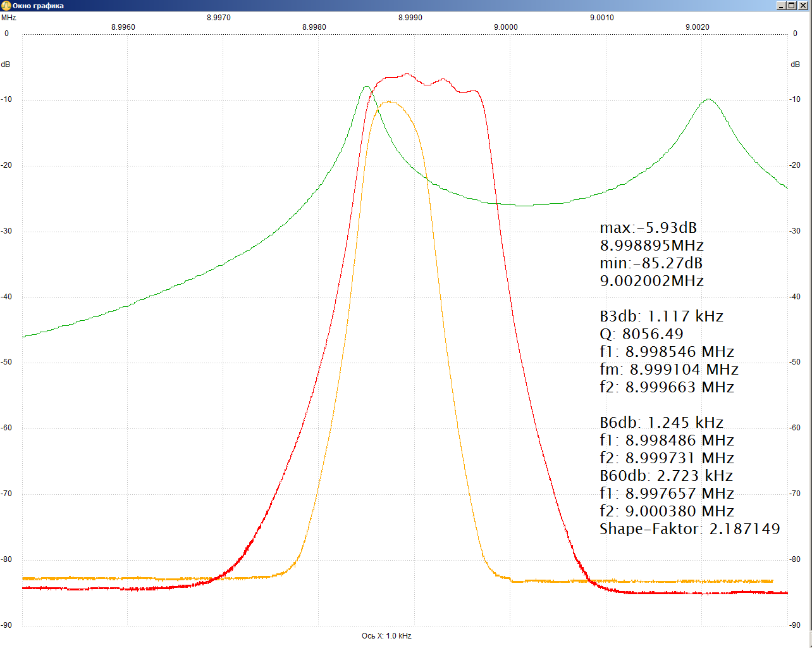812x648 pixels.
Task: Click the Окно графика title text
Action: coord(38,6)
